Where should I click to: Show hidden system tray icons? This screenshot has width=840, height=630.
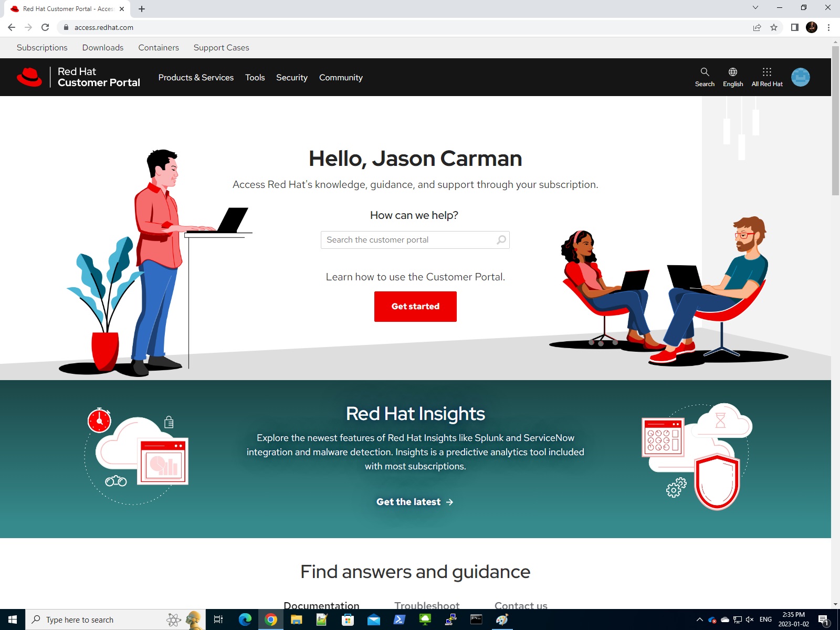coord(699,619)
